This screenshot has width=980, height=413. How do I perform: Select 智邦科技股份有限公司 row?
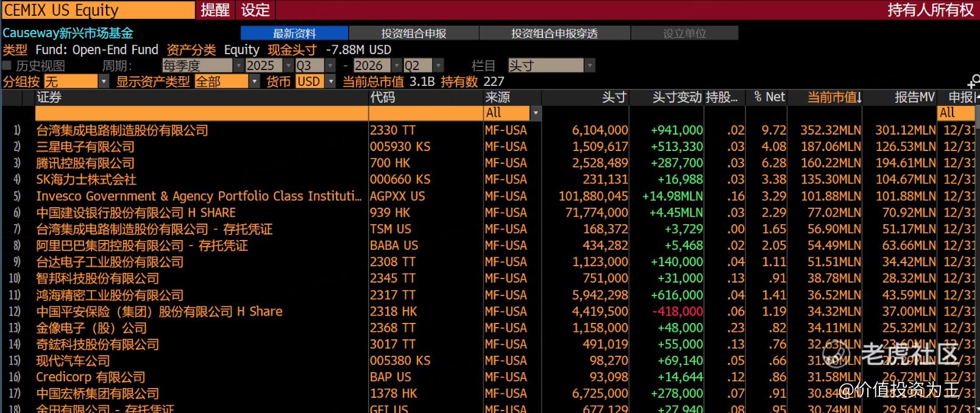click(x=98, y=278)
